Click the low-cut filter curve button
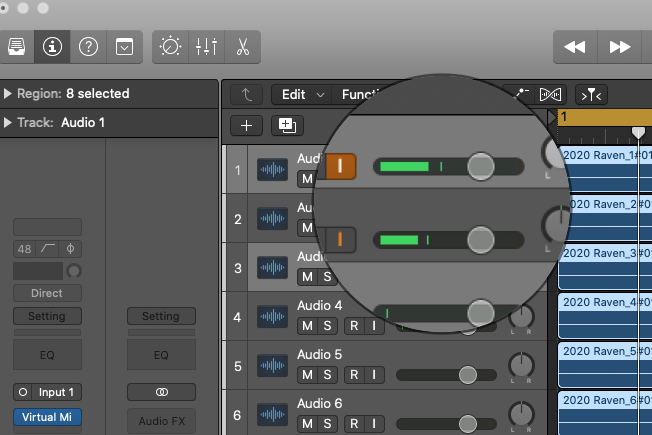Image resolution: width=652 pixels, height=435 pixels. [x=48, y=249]
